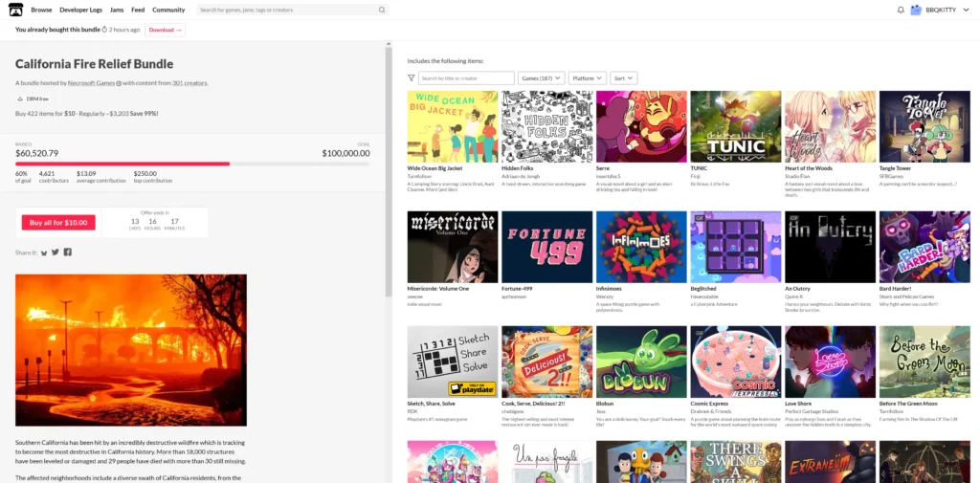Click Buy all for $10.00

pos(58,223)
